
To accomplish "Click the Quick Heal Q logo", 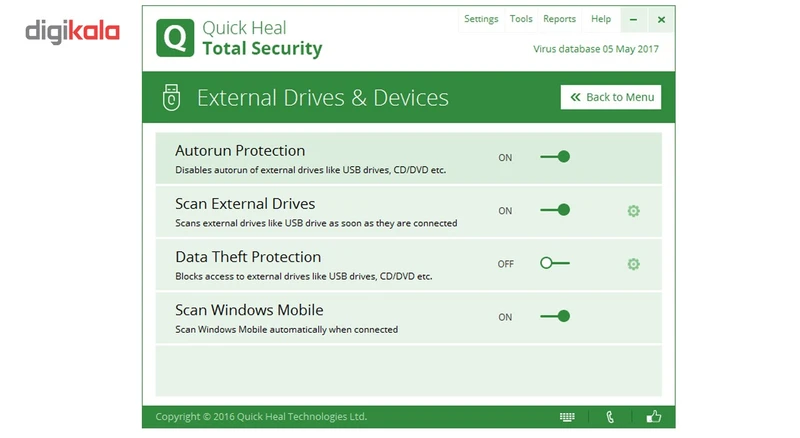I will pos(174,38).
